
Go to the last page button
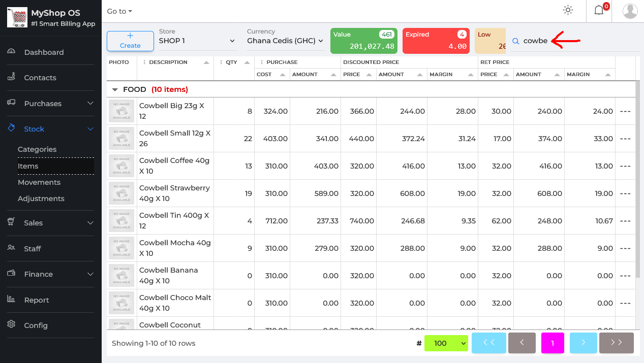tap(616, 343)
